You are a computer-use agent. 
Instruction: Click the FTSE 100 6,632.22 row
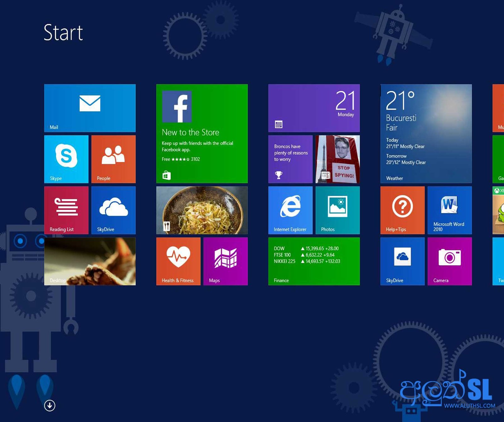click(x=304, y=255)
